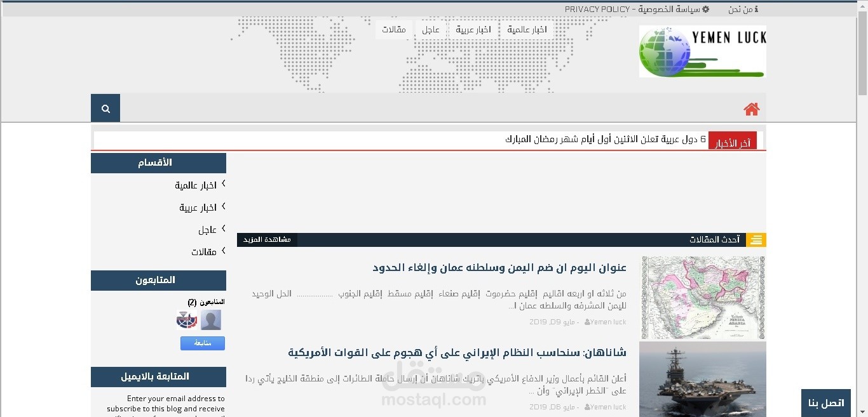
Task: Select the اخبار عربية navigation tab
Action: click(473, 29)
